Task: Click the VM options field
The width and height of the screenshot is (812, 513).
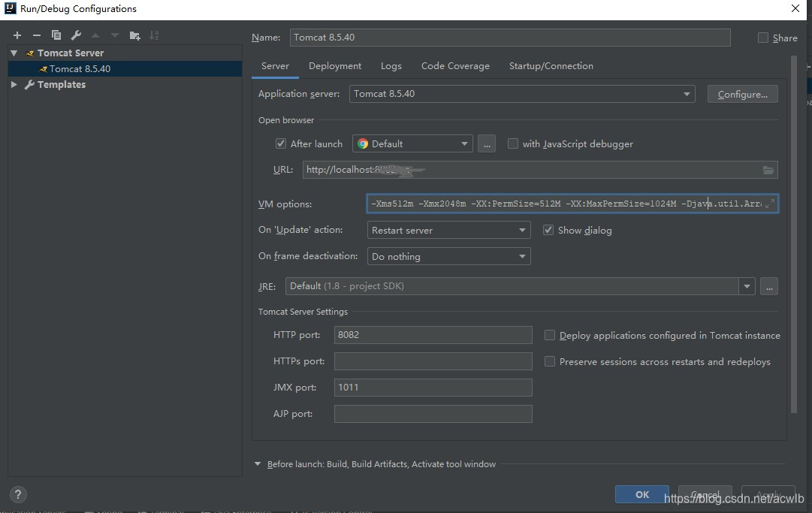Action: [572, 204]
